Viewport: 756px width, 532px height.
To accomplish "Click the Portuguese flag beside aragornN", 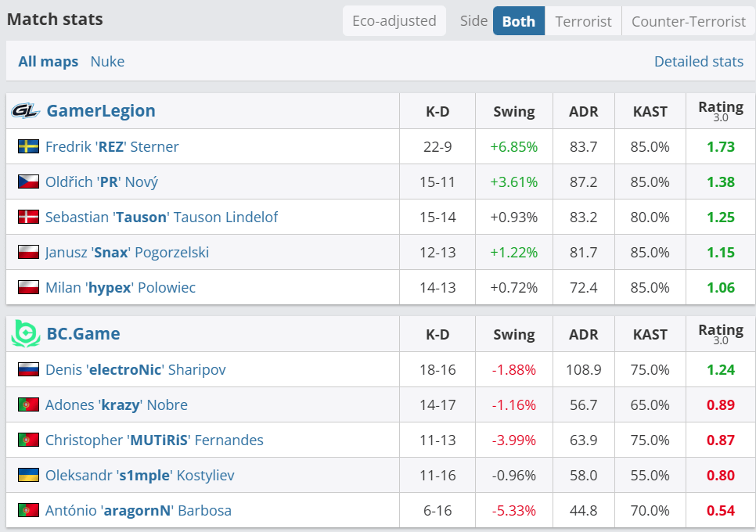I will point(28,511).
